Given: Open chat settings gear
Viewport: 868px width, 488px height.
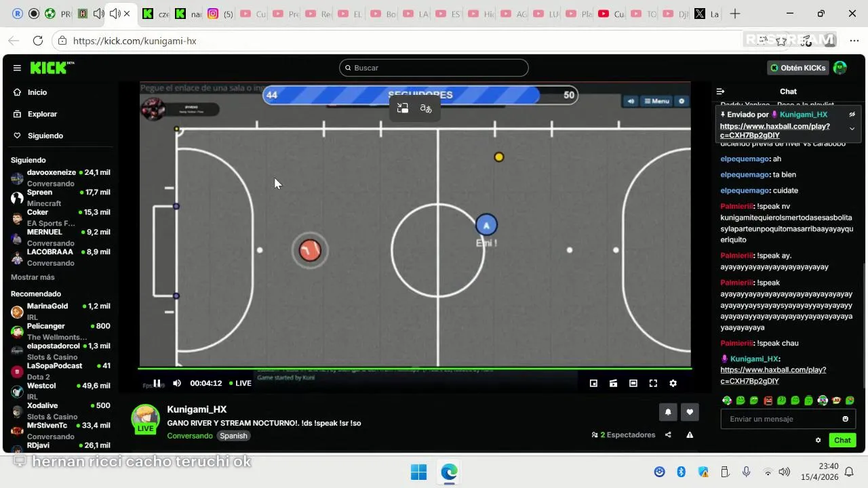Looking at the screenshot, I should 818,440.
